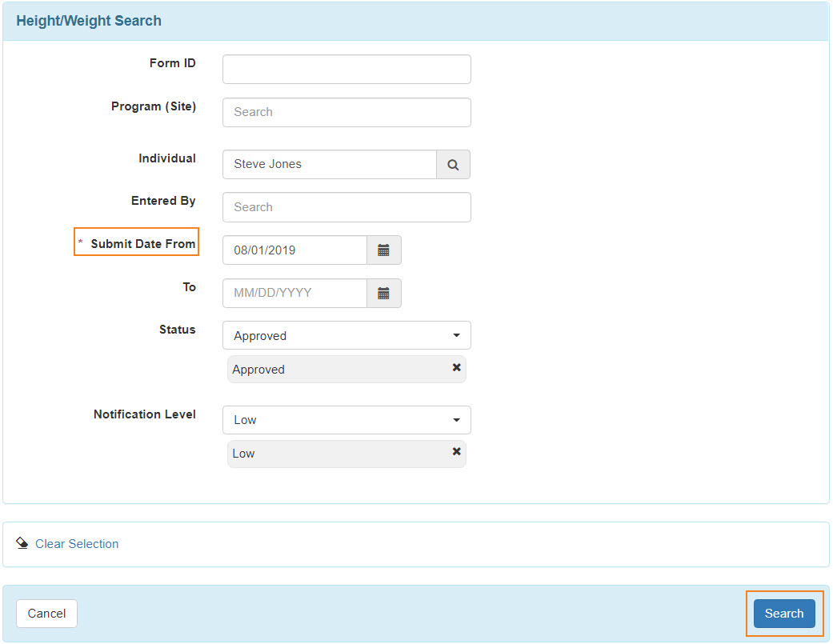Click the Height/Weight Search panel heading
Image resolution: width=833 pixels, height=644 pixels.
tap(89, 22)
